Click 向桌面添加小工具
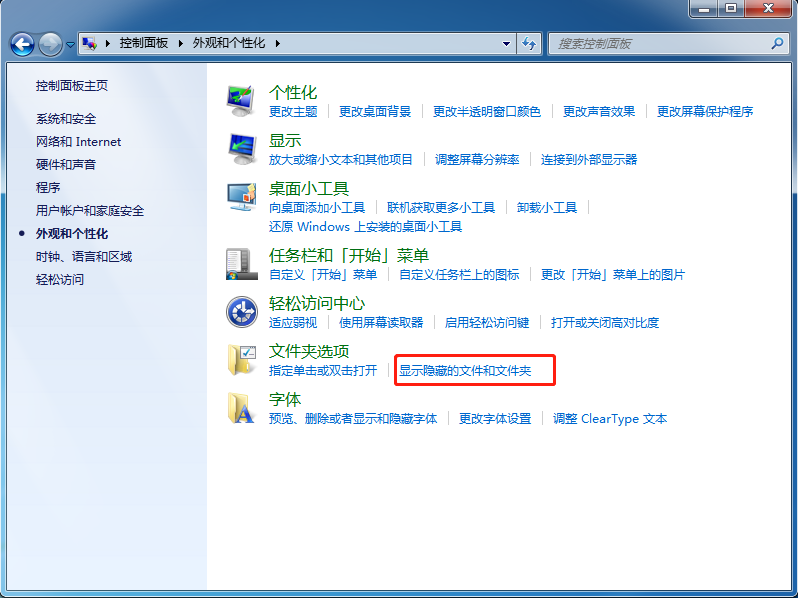Image resolution: width=798 pixels, height=598 pixels. [x=317, y=207]
